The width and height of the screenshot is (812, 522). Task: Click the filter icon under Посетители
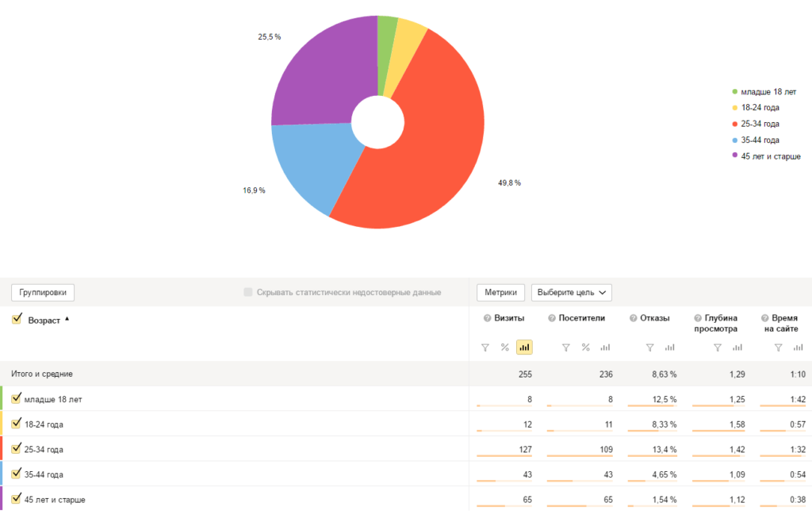point(566,347)
